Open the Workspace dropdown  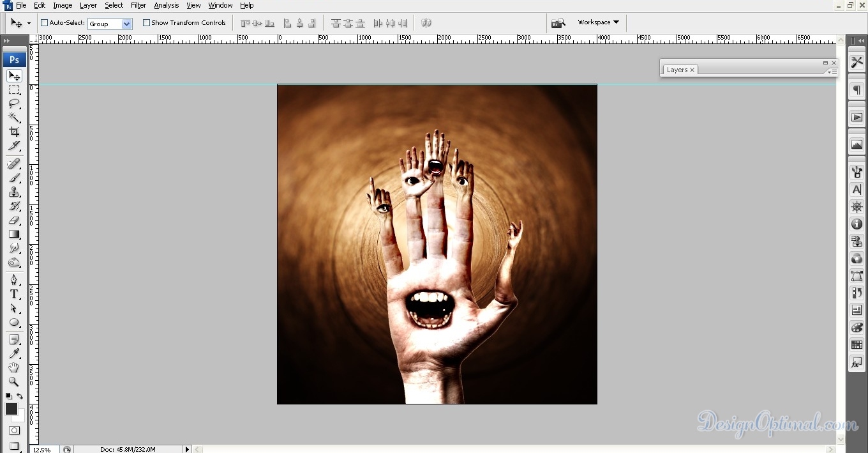coord(598,22)
